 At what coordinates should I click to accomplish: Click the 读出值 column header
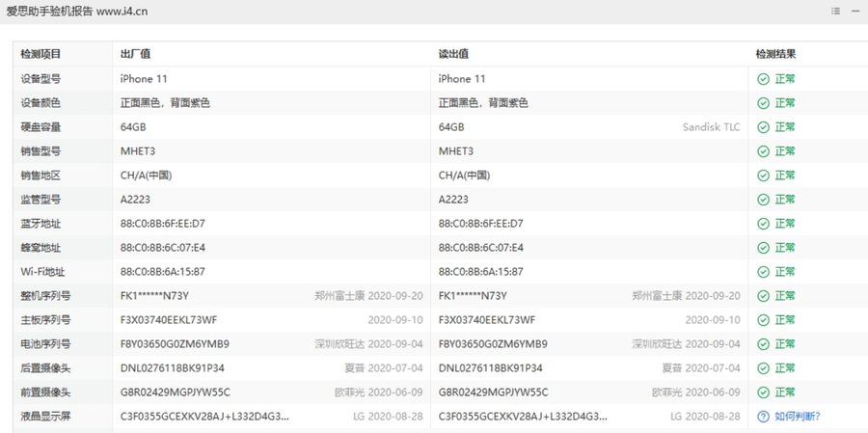tap(454, 54)
